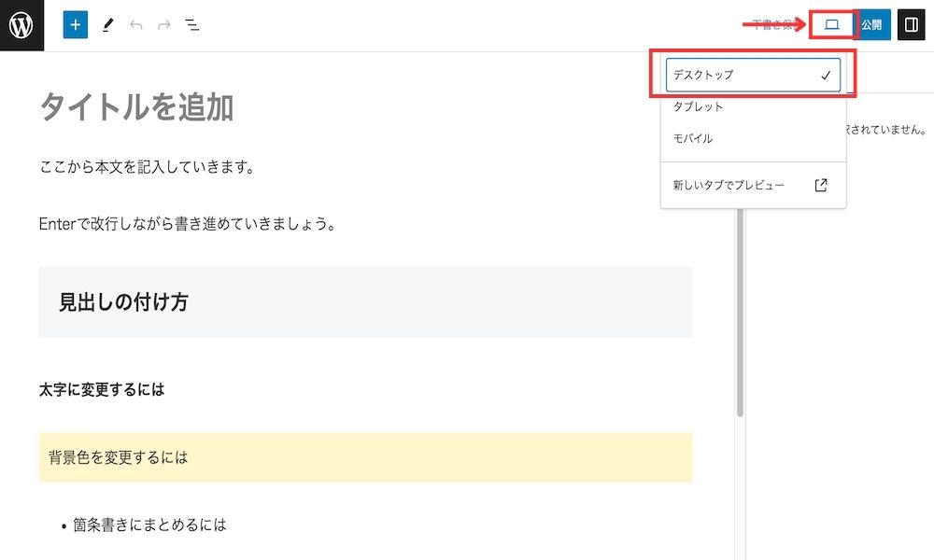Click the laptop preview icon
The width and height of the screenshot is (934, 560).
832,25
